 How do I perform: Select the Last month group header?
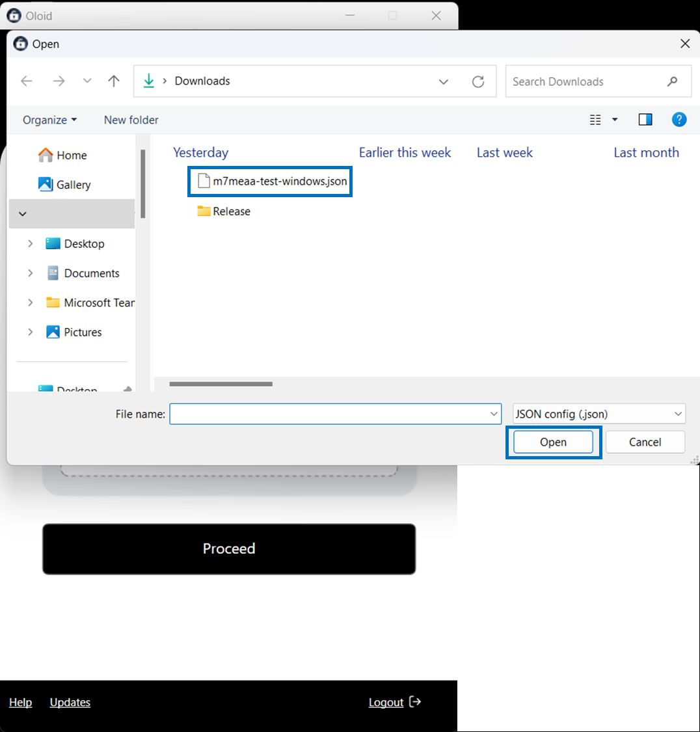pyautogui.click(x=647, y=153)
